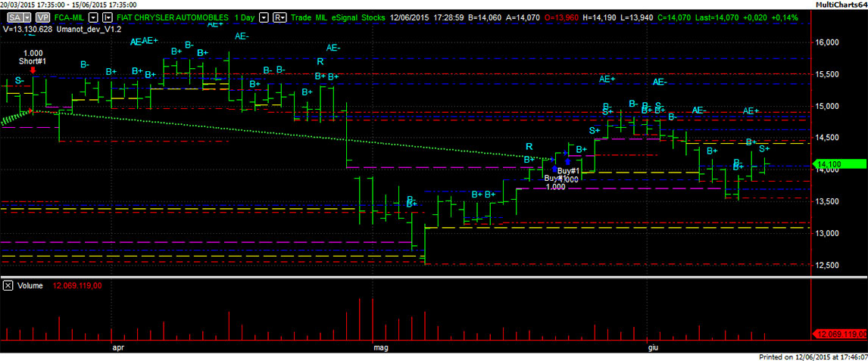Image resolution: width=868 pixels, height=361 pixels.
Task: Click the Volume indicator title
Action: pyautogui.click(x=30, y=285)
